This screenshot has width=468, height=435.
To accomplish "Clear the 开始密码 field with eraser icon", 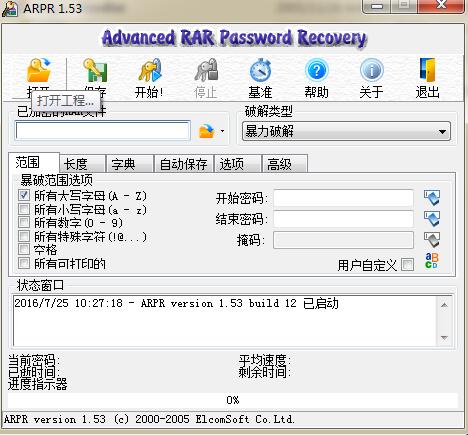I will pos(432,198).
